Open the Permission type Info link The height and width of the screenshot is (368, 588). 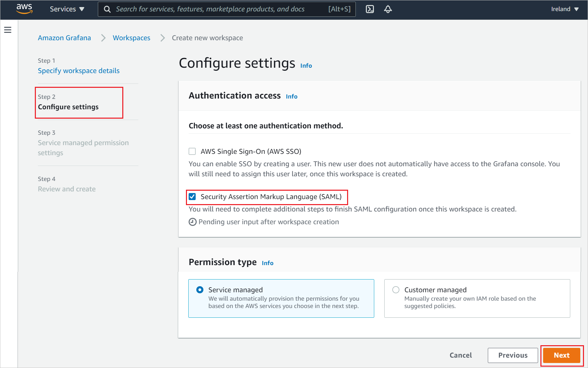[267, 263]
